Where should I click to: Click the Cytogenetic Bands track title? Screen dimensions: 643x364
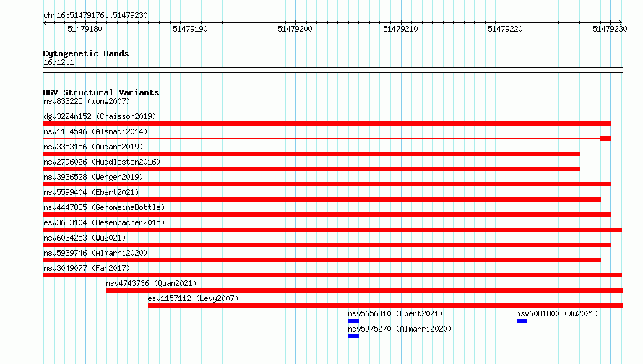pyautogui.click(x=86, y=53)
